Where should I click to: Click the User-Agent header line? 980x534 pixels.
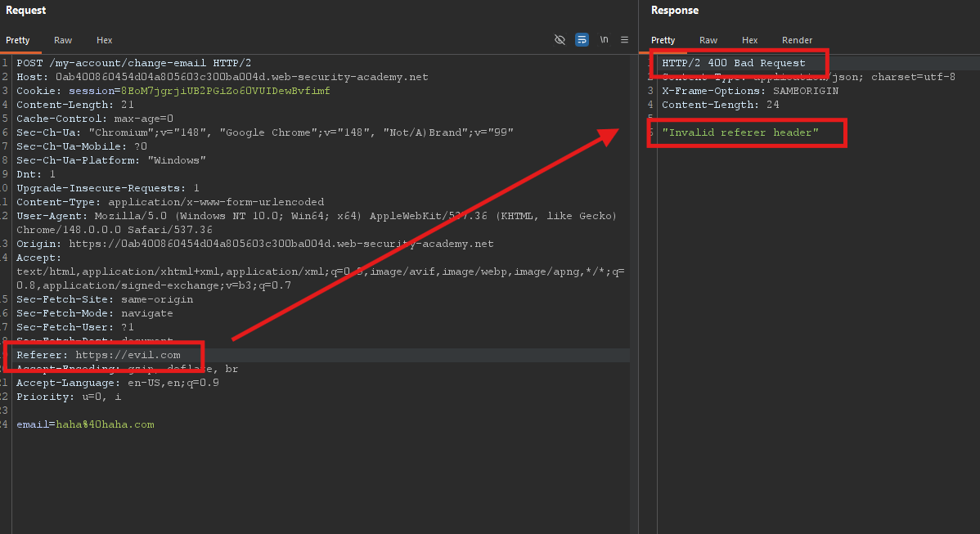317,216
